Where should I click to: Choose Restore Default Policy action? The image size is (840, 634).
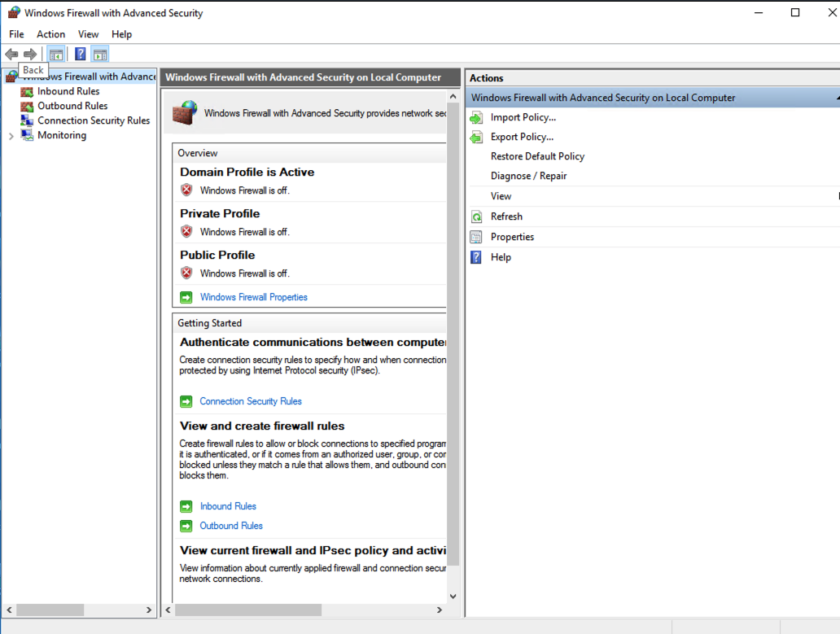coord(537,156)
